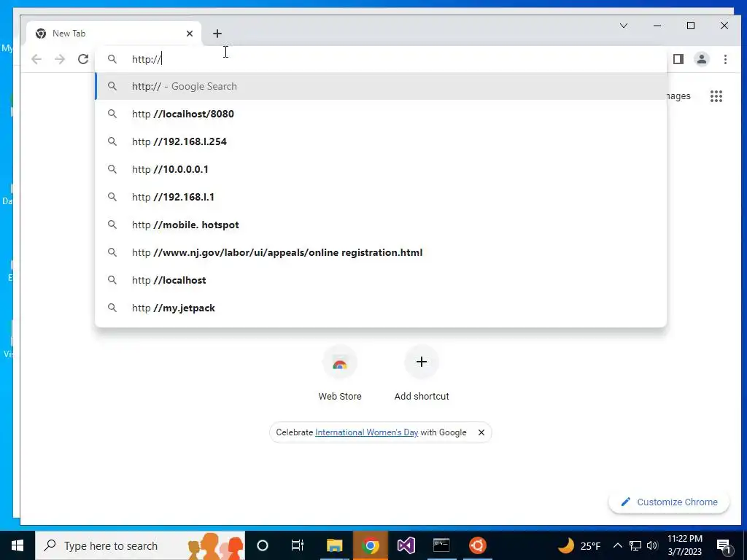747x560 pixels.
Task: Click Customize Chrome button
Action: click(x=669, y=502)
